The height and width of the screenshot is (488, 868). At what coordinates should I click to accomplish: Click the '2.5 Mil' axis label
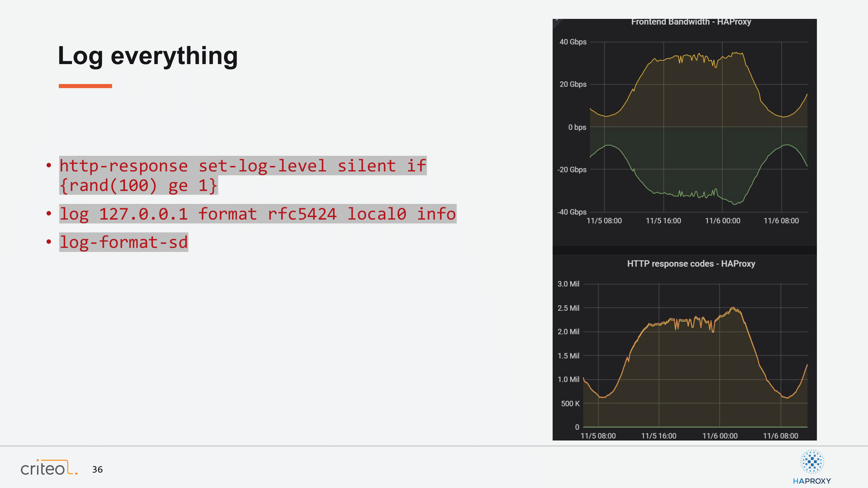pyautogui.click(x=569, y=308)
